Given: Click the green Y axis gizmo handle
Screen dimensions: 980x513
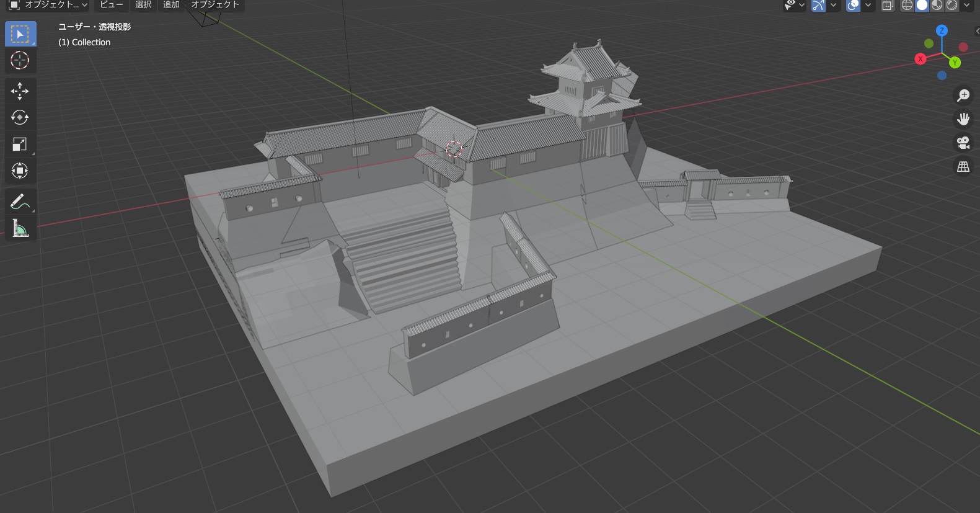Looking at the screenshot, I should click(955, 62).
